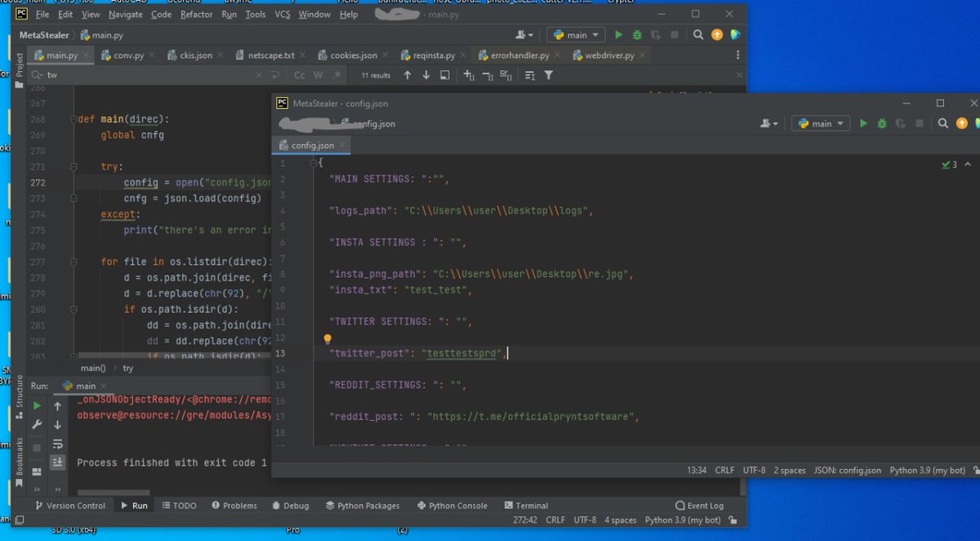Image resolution: width=980 pixels, height=541 pixels.
Task: Unselect occurrence icon in search bar
Action: pos(488,75)
